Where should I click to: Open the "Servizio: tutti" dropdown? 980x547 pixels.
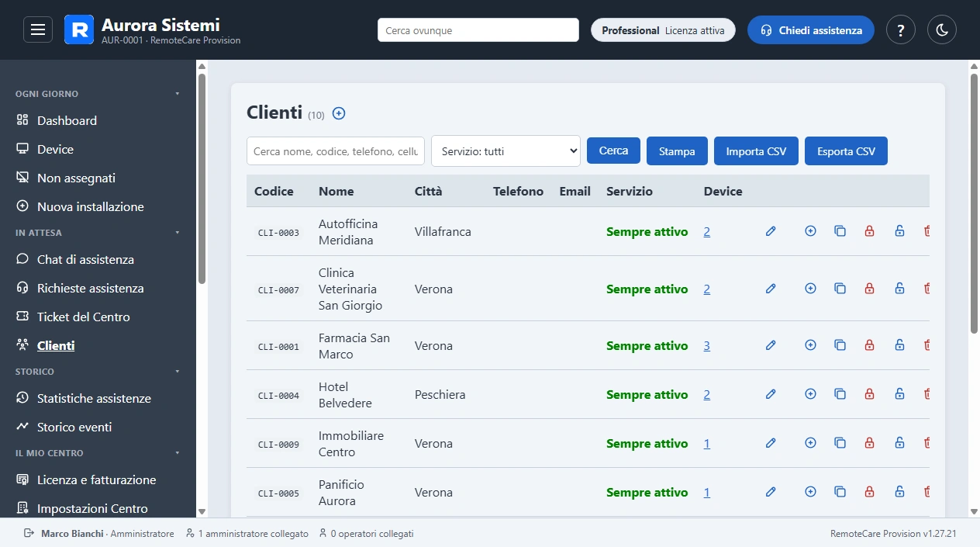(x=506, y=151)
